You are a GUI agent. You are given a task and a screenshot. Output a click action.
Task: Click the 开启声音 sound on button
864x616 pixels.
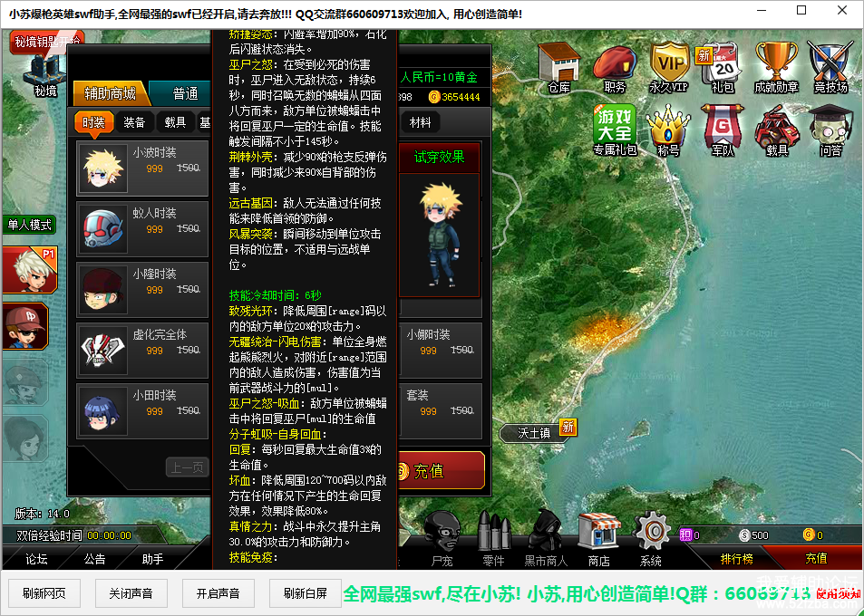point(218,593)
